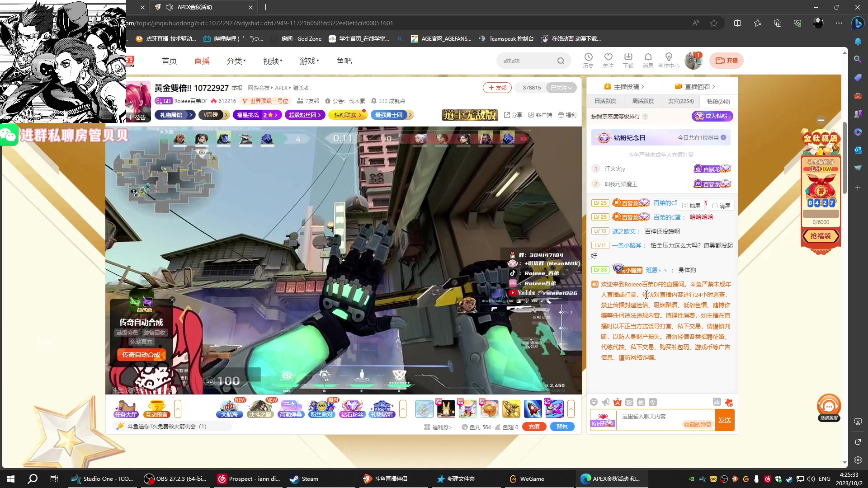Collapse the 金秋福袋 widget
868x488 pixels.
pyautogui.click(x=821, y=120)
